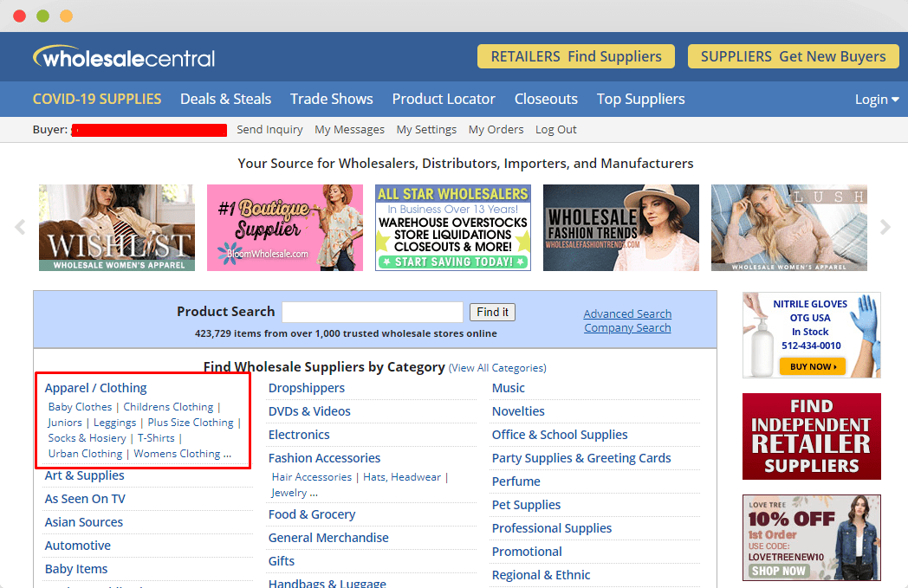Open Advanced Search link
The width and height of the screenshot is (908, 588).
(628, 313)
